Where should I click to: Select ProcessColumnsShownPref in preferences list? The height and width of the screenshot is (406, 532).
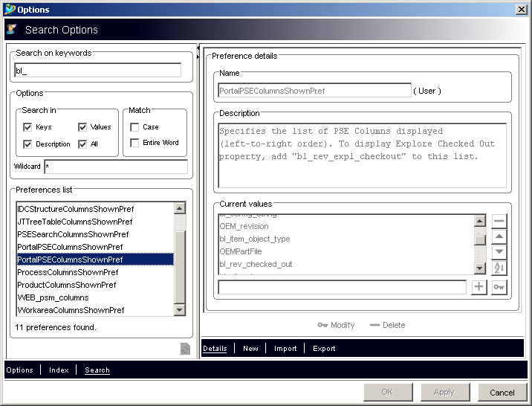pyautogui.click(x=95, y=272)
